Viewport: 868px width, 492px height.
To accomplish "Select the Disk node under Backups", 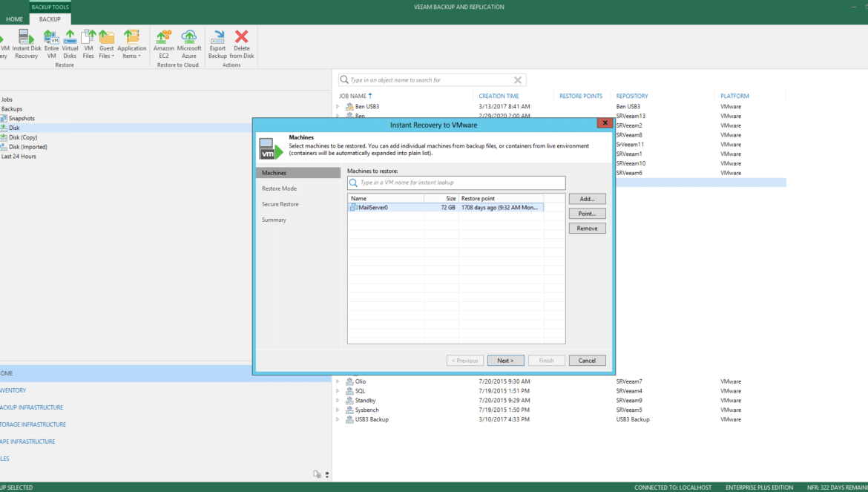I will (x=14, y=128).
